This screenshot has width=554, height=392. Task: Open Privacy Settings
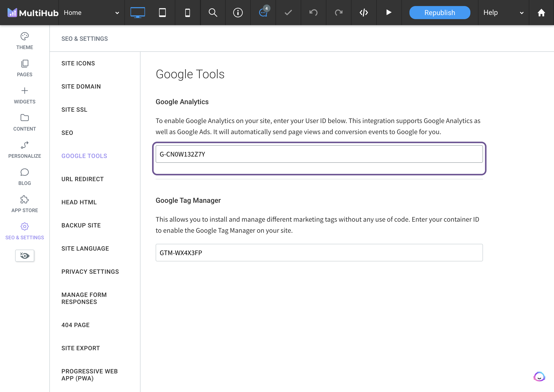[x=90, y=272]
